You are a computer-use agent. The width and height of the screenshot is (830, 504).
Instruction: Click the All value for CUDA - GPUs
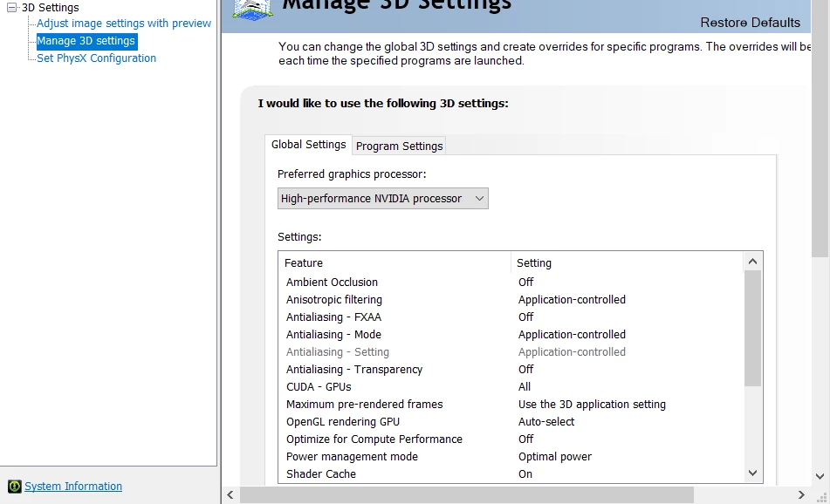pyautogui.click(x=524, y=386)
